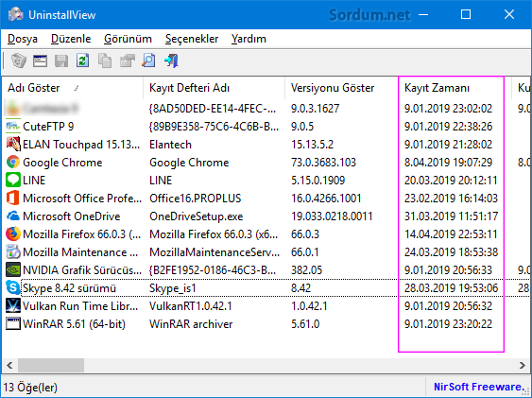532x398 pixels.
Task: Click the Uninstall selected software toolbar icon
Action: pos(19,61)
